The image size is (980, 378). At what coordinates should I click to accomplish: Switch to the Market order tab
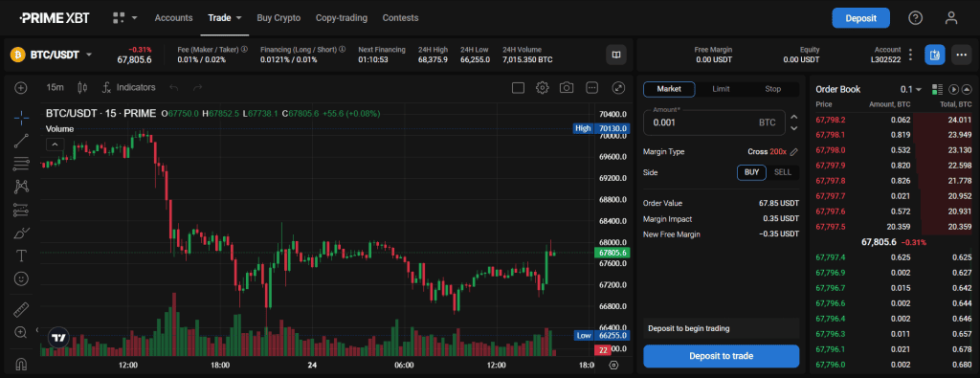(x=669, y=89)
